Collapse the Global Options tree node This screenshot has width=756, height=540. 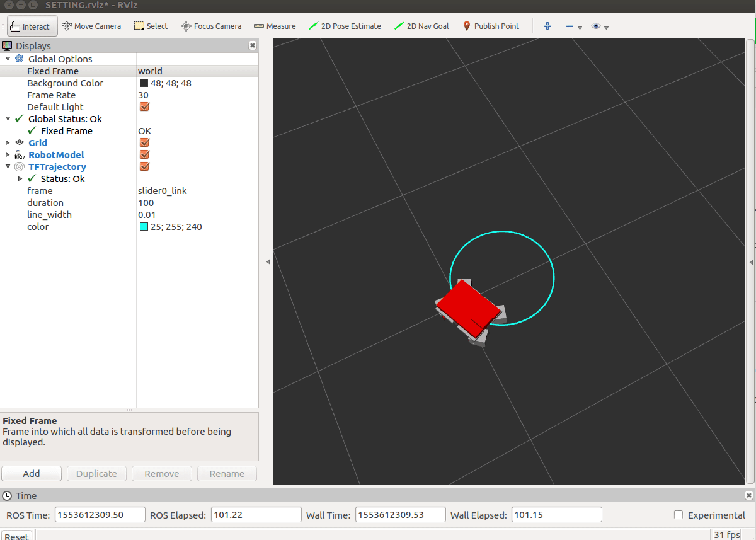[x=8, y=59]
